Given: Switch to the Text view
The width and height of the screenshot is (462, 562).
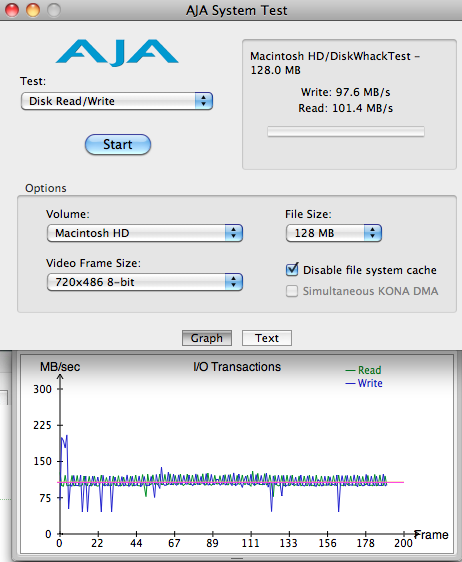Looking at the screenshot, I should 267,338.
